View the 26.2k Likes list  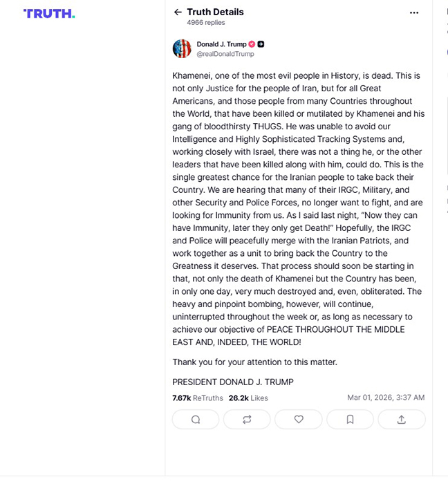point(248,398)
